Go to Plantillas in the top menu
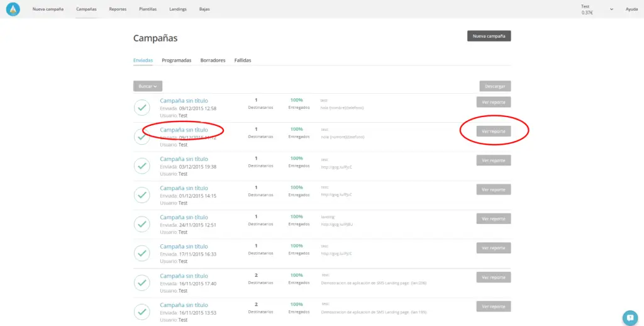Screen dimensions: 644x326 (x=148, y=9)
